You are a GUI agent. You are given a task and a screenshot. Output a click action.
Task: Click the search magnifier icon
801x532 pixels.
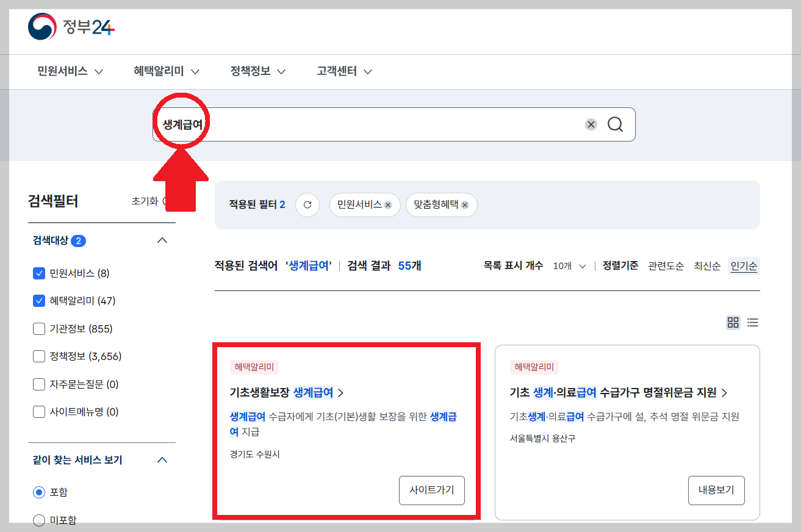click(x=615, y=124)
